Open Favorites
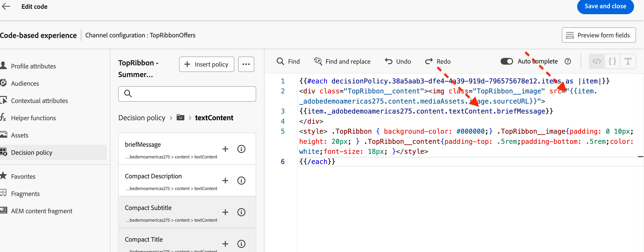 point(23,177)
